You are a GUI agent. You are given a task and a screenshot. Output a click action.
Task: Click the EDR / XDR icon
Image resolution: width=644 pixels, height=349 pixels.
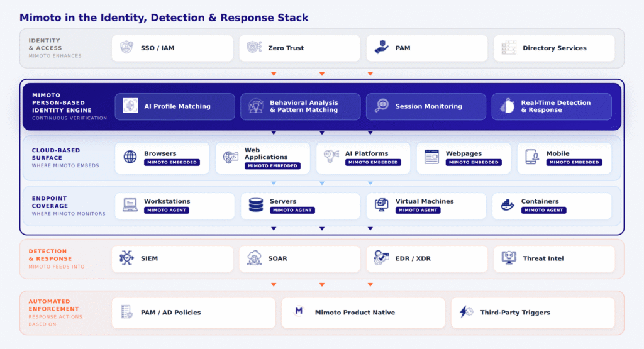[x=381, y=258]
